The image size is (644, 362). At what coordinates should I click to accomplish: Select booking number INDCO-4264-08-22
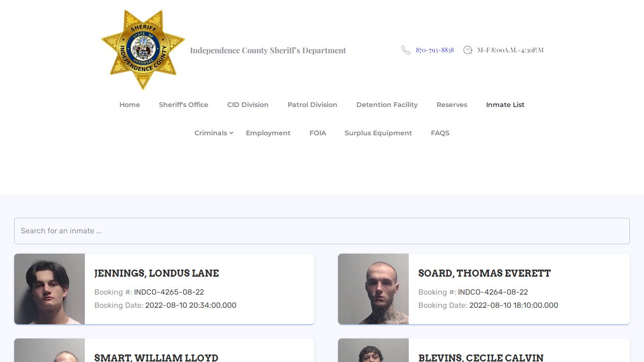[x=493, y=292]
